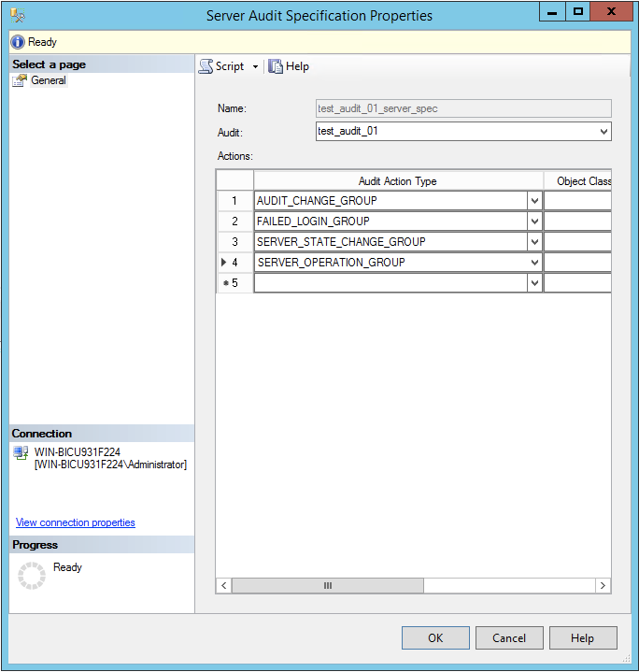639x672 pixels.
Task: Select row 1 header in Actions grid
Action: [234, 201]
